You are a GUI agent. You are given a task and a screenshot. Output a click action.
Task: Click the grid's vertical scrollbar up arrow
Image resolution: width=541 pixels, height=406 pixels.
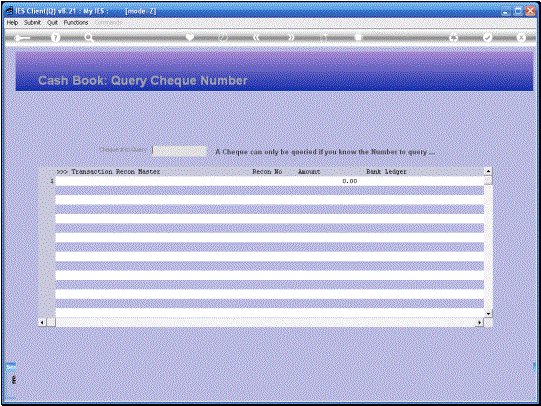point(488,171)
